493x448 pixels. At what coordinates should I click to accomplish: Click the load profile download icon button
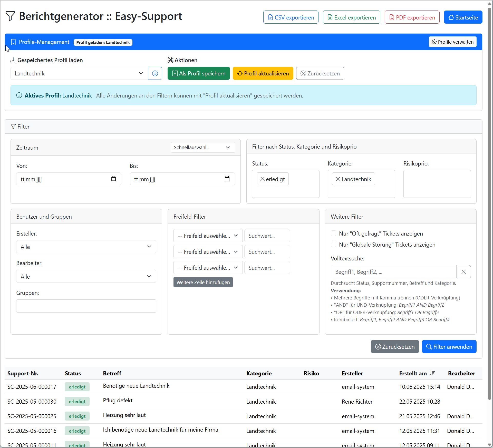coord(155,73)
